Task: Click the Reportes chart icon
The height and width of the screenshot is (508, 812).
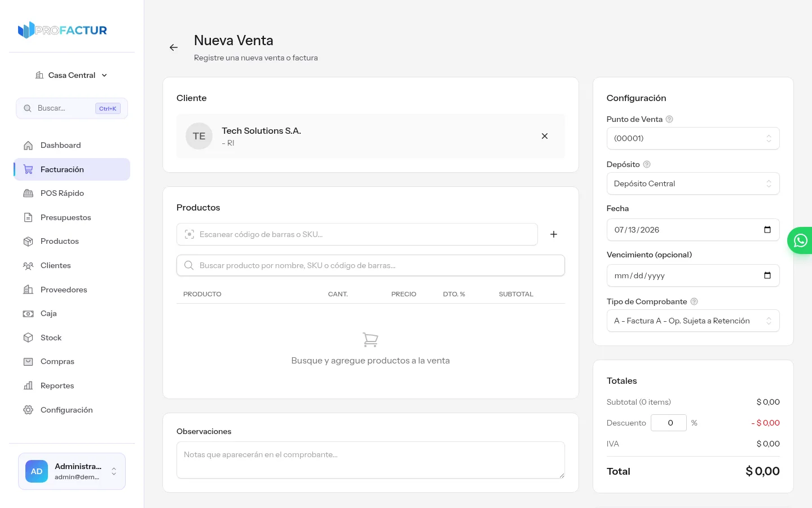Action: click(28, 386)
